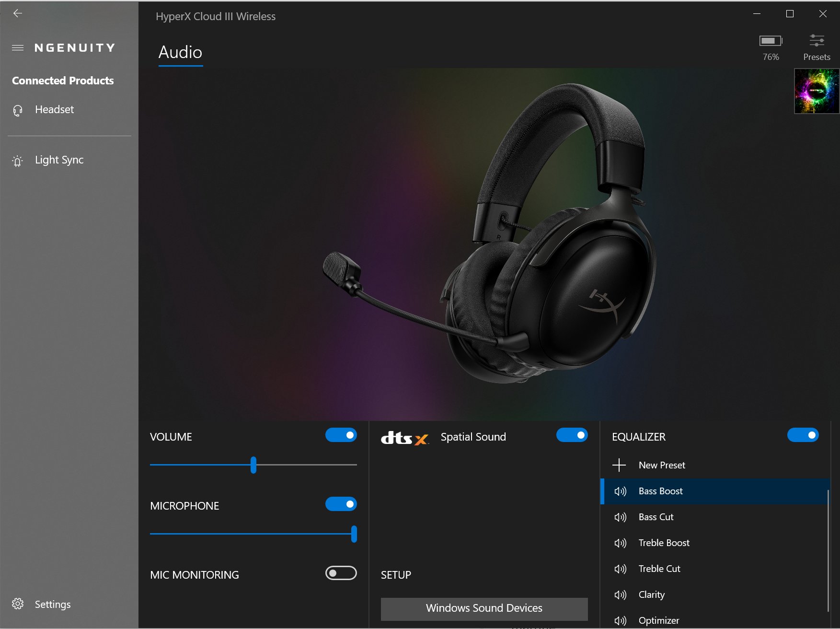Click the Settings gear icon
The image size is (840, 629).
point(18,604)
